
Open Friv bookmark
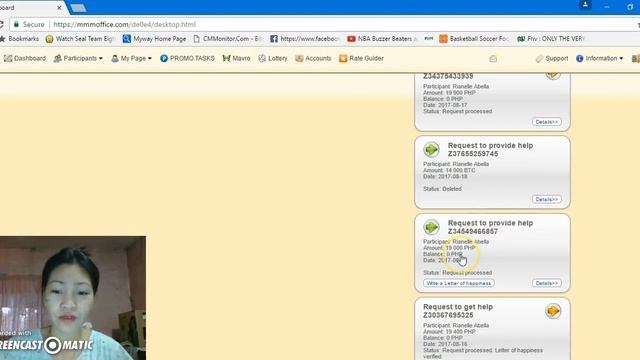point(551,39)
